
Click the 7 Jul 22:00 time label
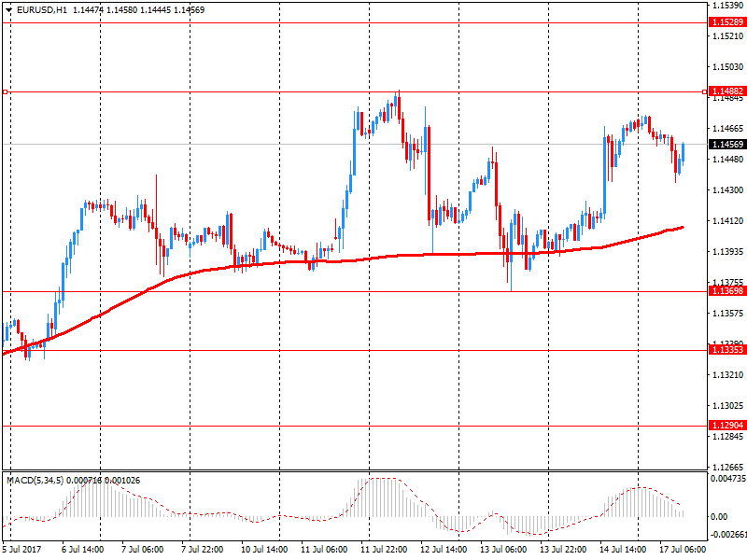click(202, 550)
